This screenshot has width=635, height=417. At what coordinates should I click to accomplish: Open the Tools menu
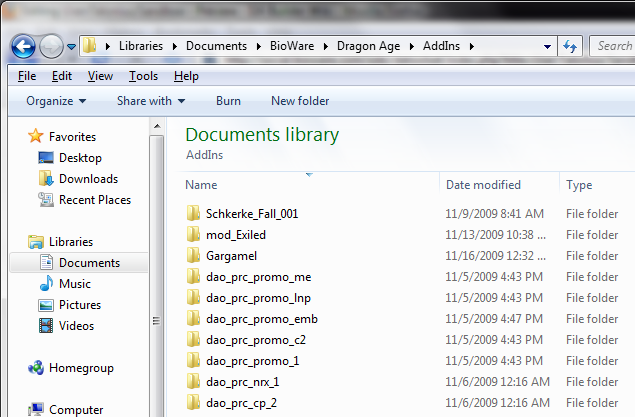point(143,76)
